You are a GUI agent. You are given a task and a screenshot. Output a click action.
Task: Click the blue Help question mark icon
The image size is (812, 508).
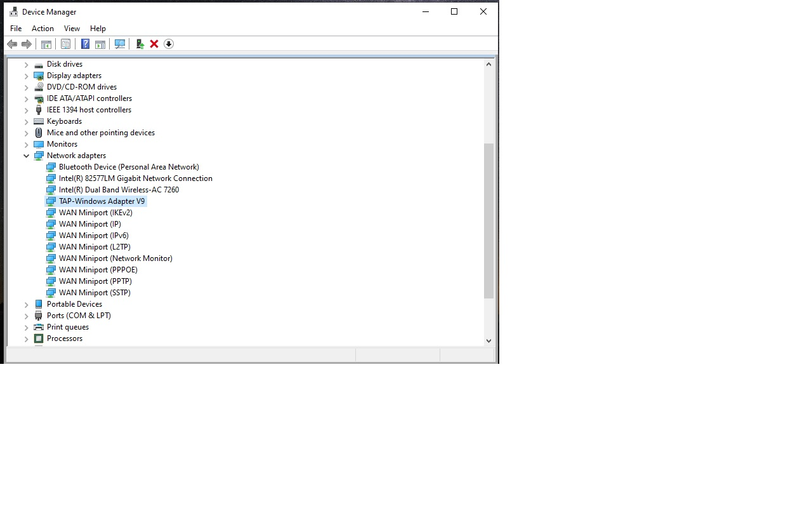pos(85,44)
